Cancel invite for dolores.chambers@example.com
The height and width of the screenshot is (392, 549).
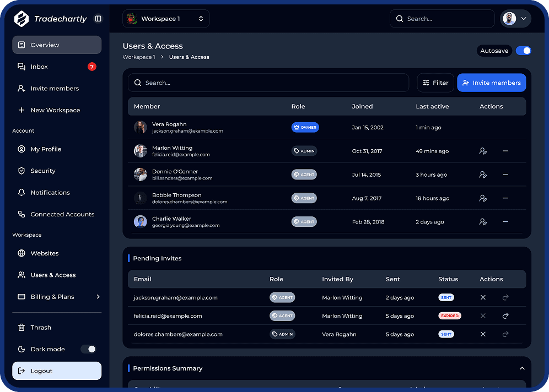[483, 334]
